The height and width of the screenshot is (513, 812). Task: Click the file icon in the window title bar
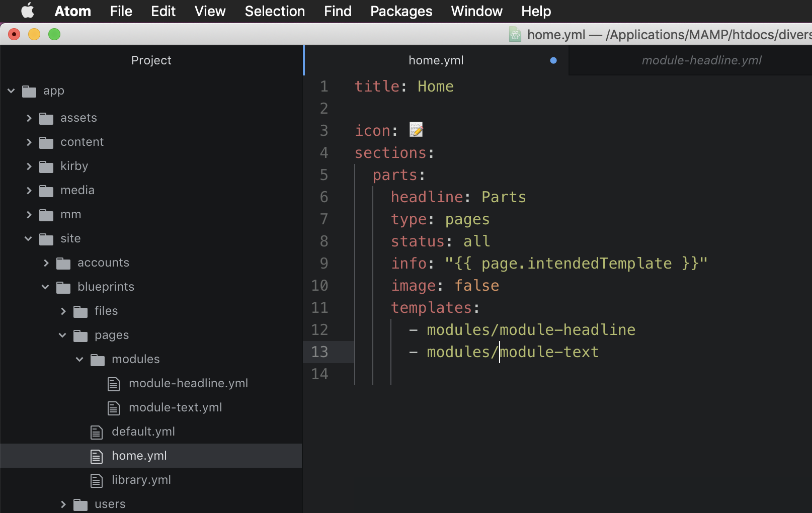click(515, 34)
